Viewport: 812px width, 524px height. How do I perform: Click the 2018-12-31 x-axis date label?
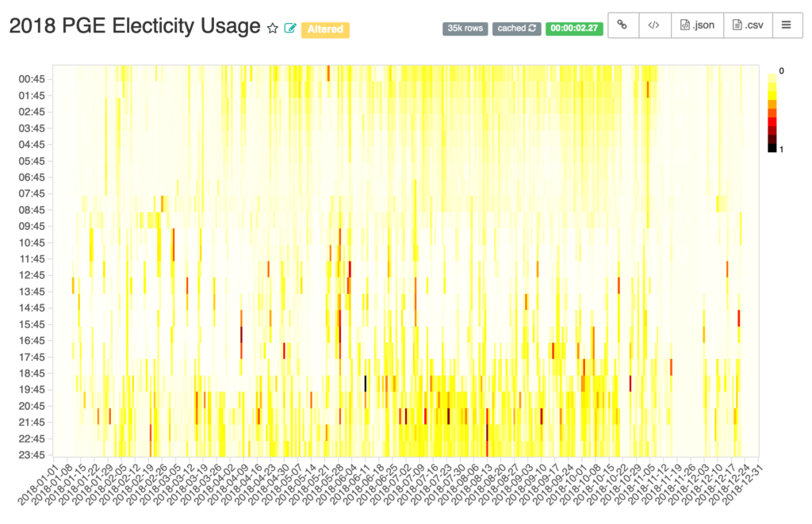point(745,485)
